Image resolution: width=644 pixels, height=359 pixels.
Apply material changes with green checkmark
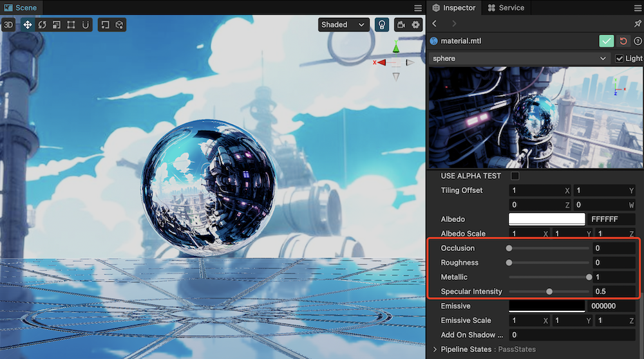point(606,41)
